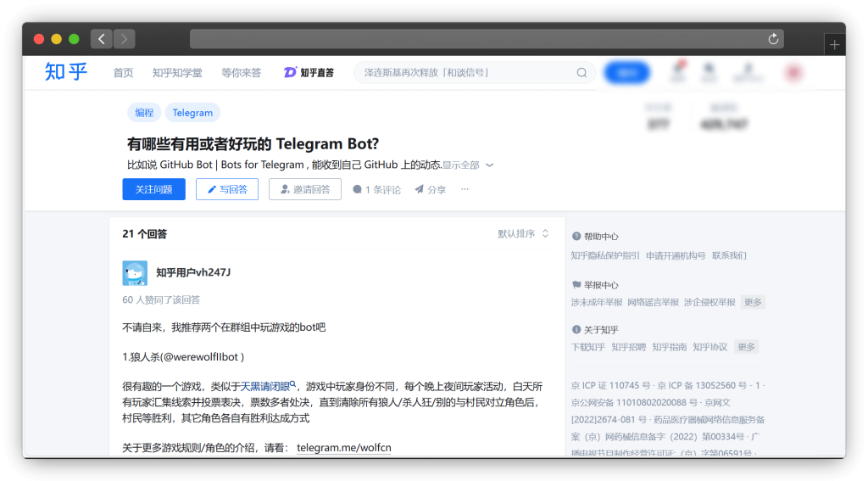Open telegram.me/wolfcn link
Image resolution: width=868 pixels, height=481 pixels.
point(344,447)
